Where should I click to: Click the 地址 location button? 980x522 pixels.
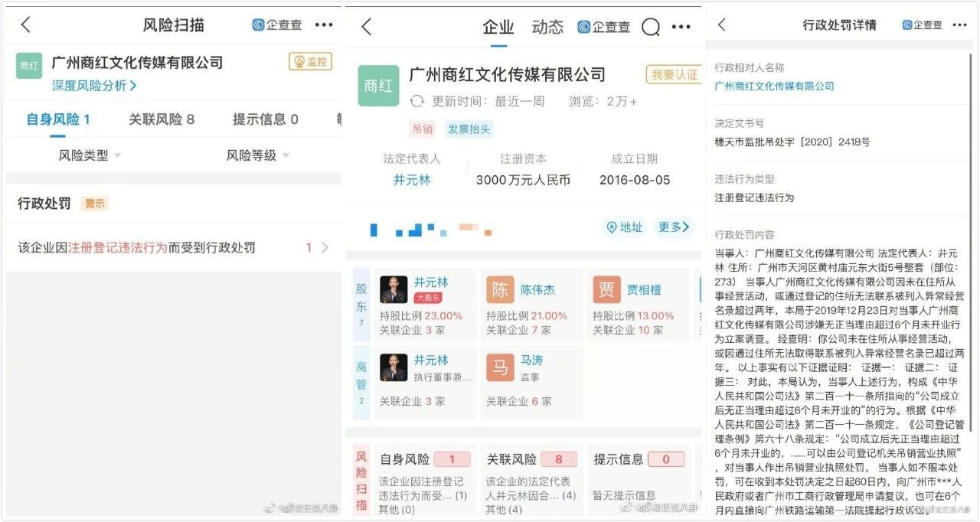tap(625, 227)
